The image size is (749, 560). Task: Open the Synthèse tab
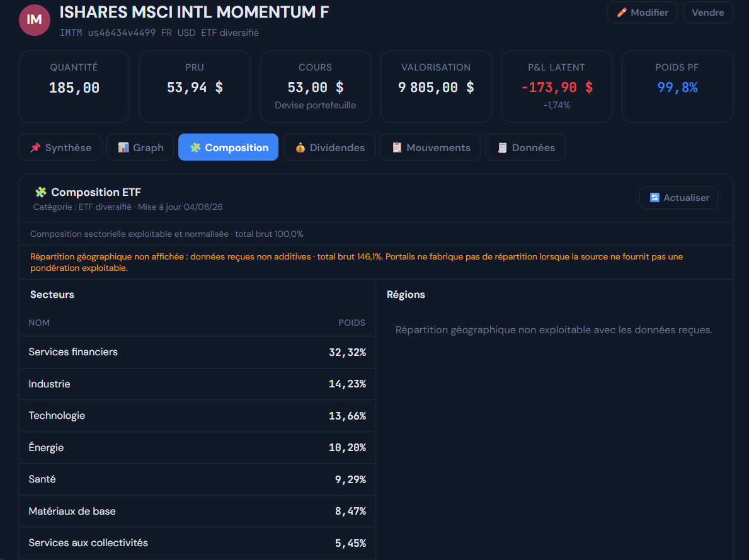pos(60,147)
